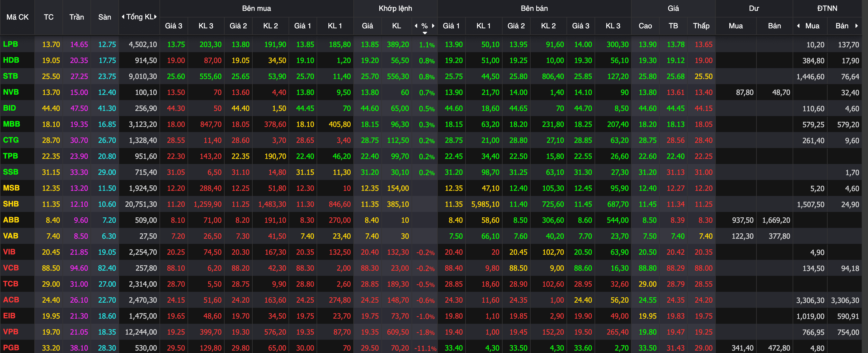Screen dimensions: 868x353
Task: Click Tổng KL column header
Action: pos(139,17)
